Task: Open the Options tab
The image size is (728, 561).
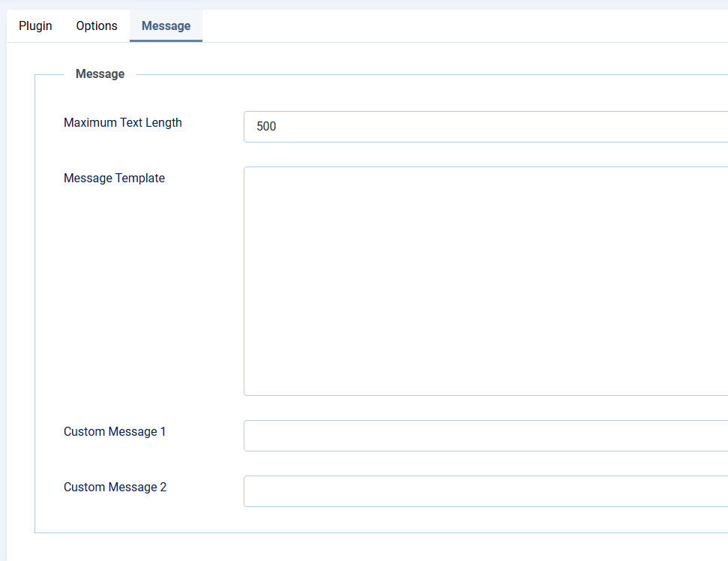Action: [97, 25]
